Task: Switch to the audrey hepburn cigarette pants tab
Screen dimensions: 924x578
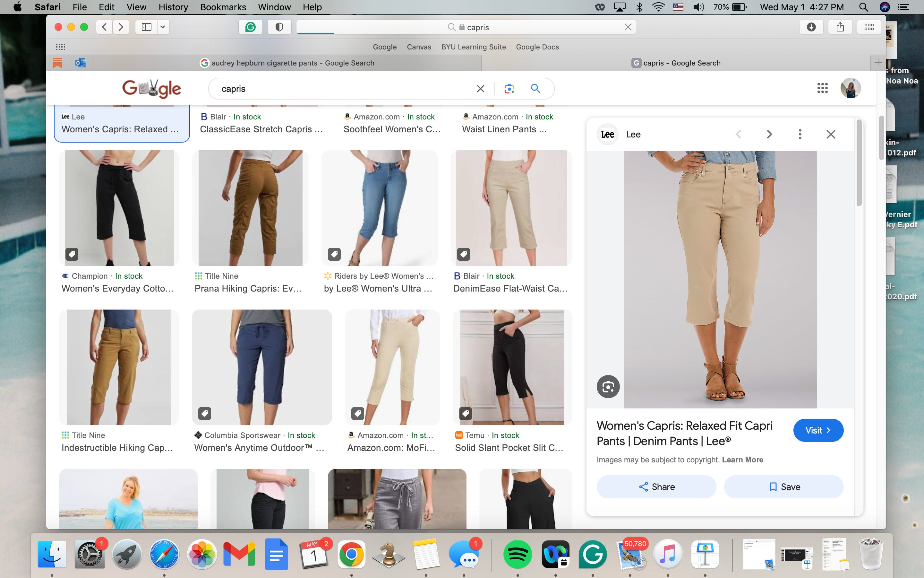Action: pyautogui.click(x=287, y=63)
